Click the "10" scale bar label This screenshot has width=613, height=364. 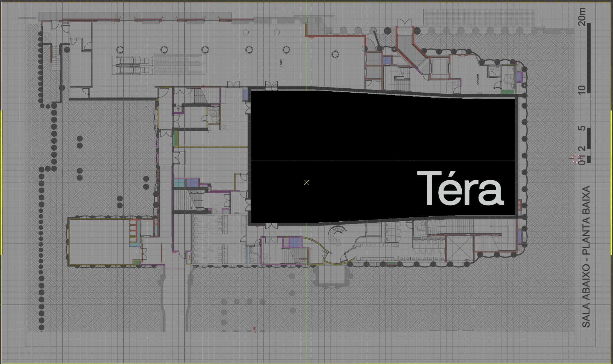(x=582, y=90)
